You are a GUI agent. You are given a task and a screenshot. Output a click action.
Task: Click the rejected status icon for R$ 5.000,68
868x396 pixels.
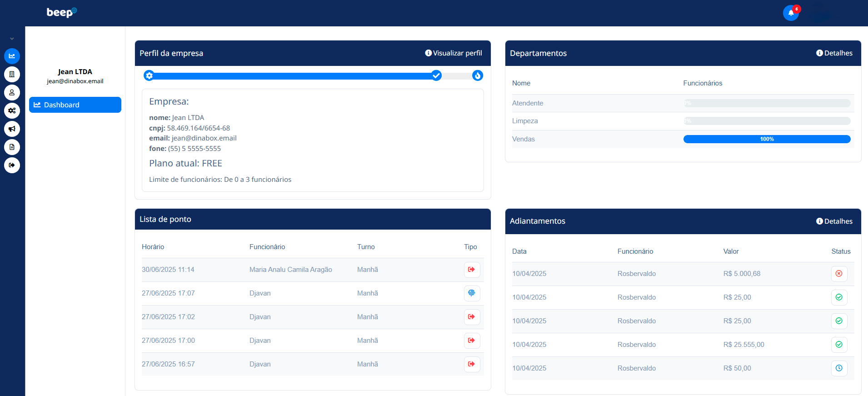tap(839, 274)
